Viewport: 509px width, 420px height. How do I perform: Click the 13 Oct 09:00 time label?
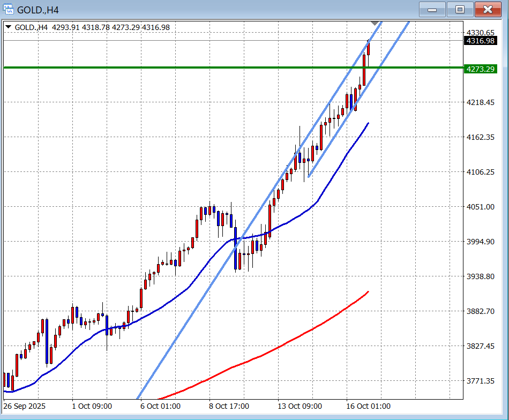click(x=300, y=406)
